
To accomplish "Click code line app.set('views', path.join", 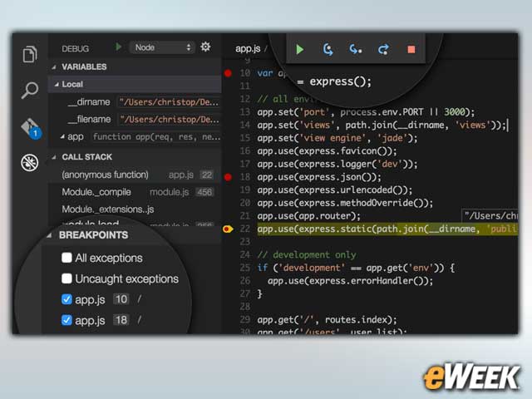I will click(x=382, y=126).
